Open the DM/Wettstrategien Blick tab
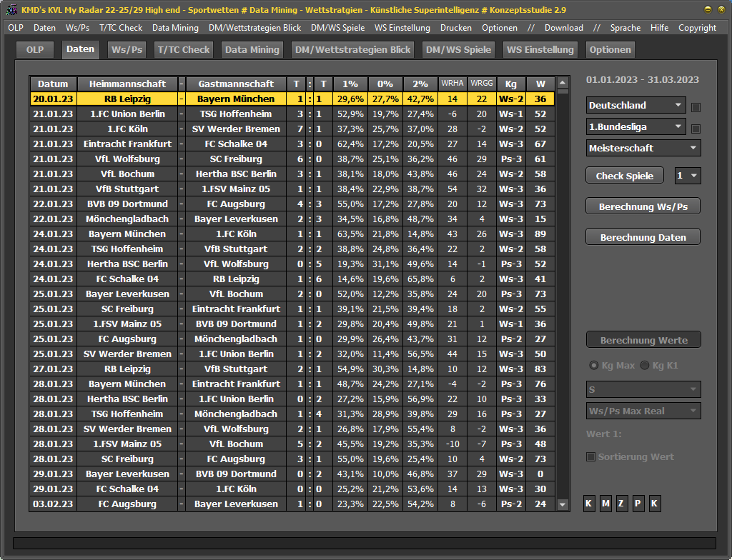Image resolution: width=732 pixels, height=560 pixels. click(x=352, y=50)
